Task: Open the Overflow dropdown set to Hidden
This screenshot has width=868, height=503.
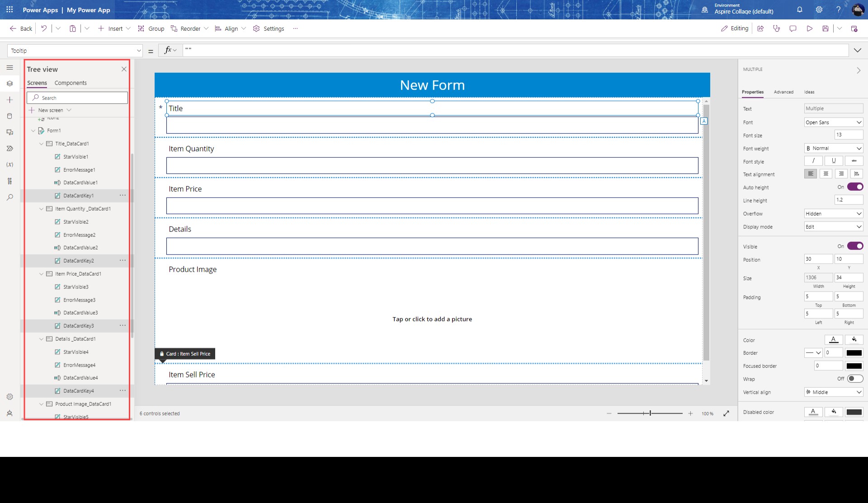Action: click(x=833, y=213)
